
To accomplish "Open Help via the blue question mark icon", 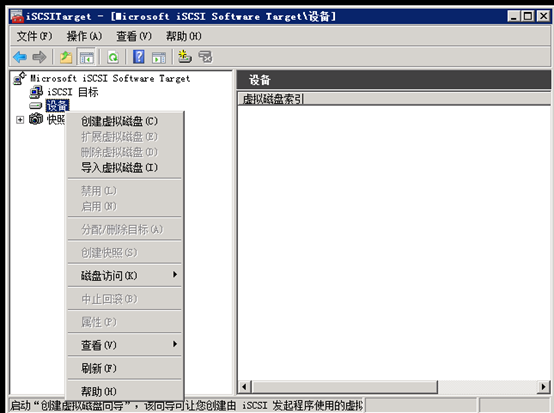I will click(138, 57).
